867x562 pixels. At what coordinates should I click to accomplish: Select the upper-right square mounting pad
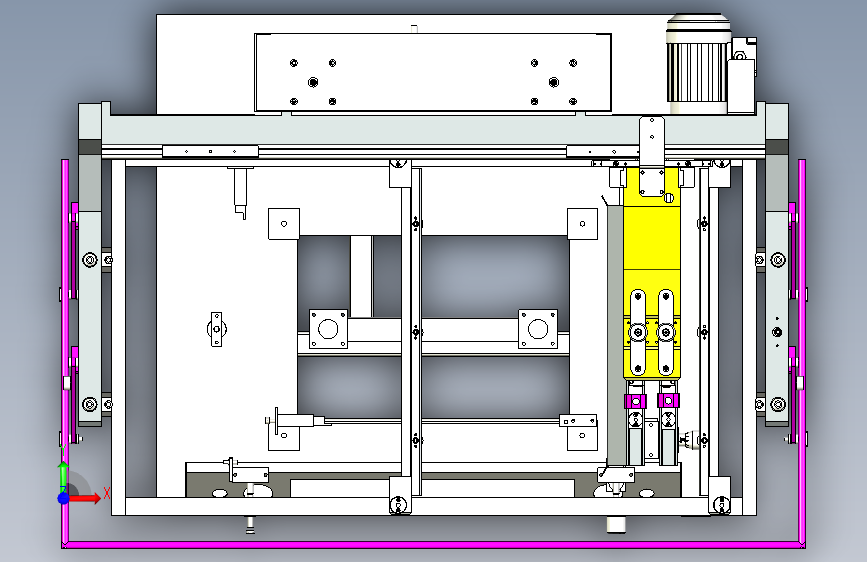click(x=582, y=224)
